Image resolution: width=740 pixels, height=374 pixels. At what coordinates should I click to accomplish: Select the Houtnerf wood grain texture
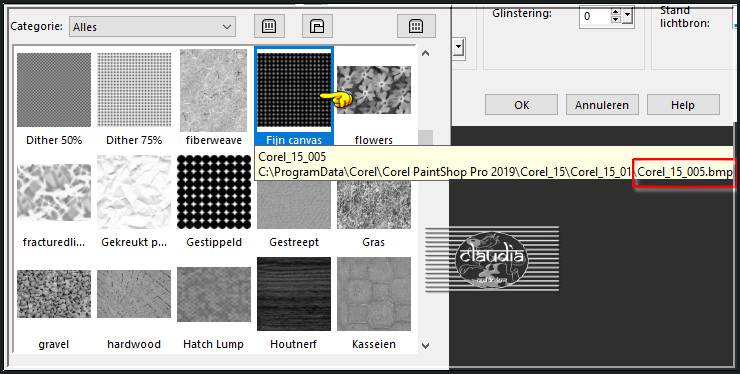point(294,294)
